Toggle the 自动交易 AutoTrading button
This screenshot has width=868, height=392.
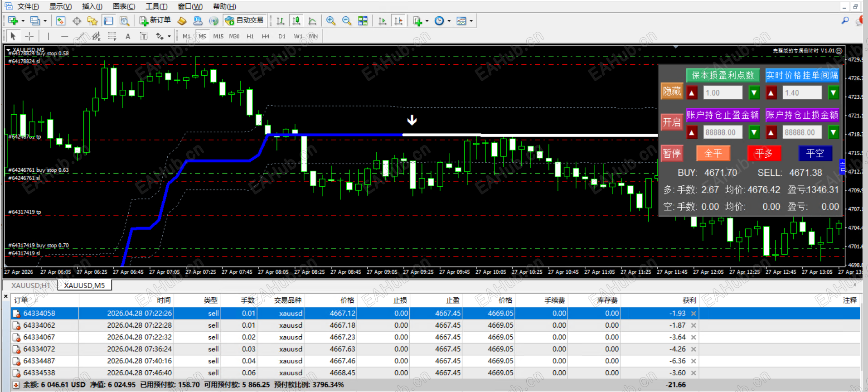click(244, 21)
